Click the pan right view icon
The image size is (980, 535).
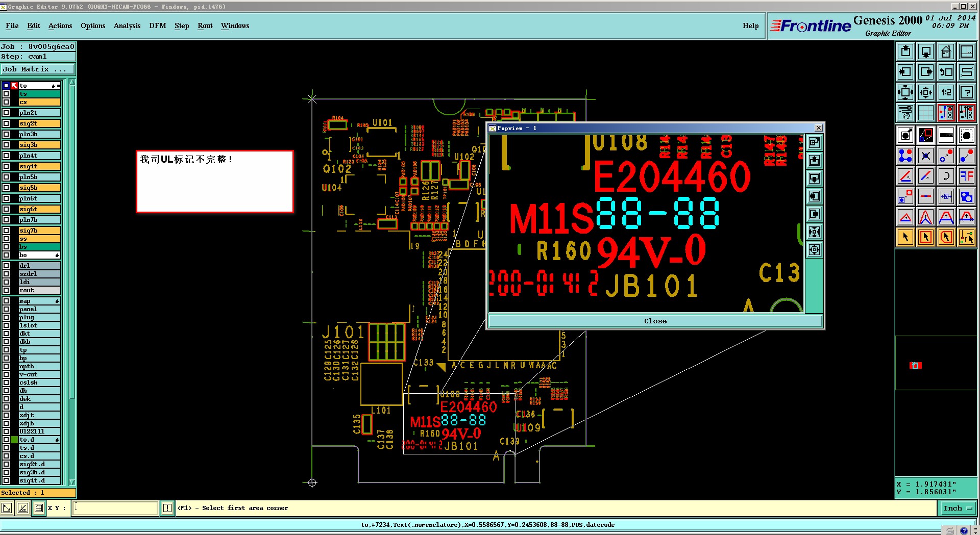coord(926,72)
